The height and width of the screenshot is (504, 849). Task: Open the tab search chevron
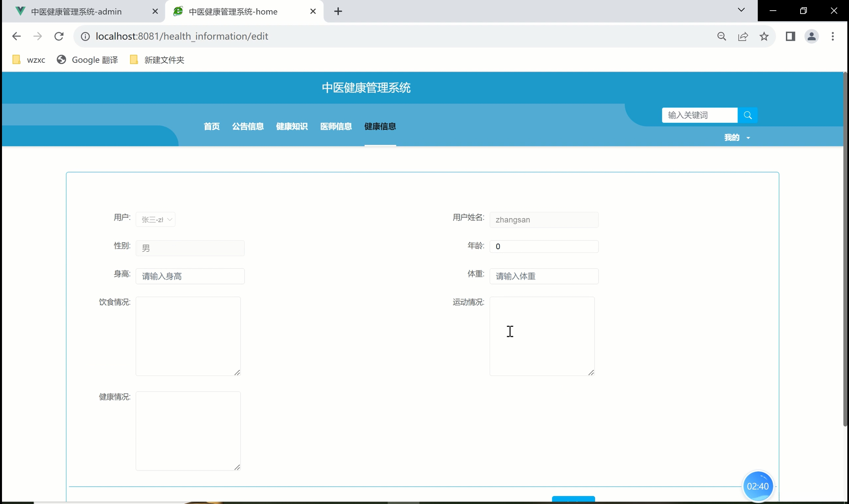tap(741, 10)
